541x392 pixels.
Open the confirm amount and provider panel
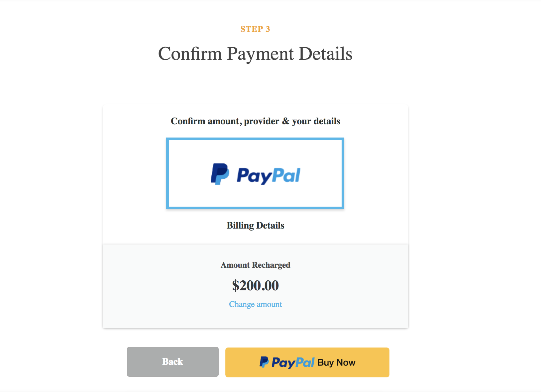pyautogui.click(x=255, y=121)
